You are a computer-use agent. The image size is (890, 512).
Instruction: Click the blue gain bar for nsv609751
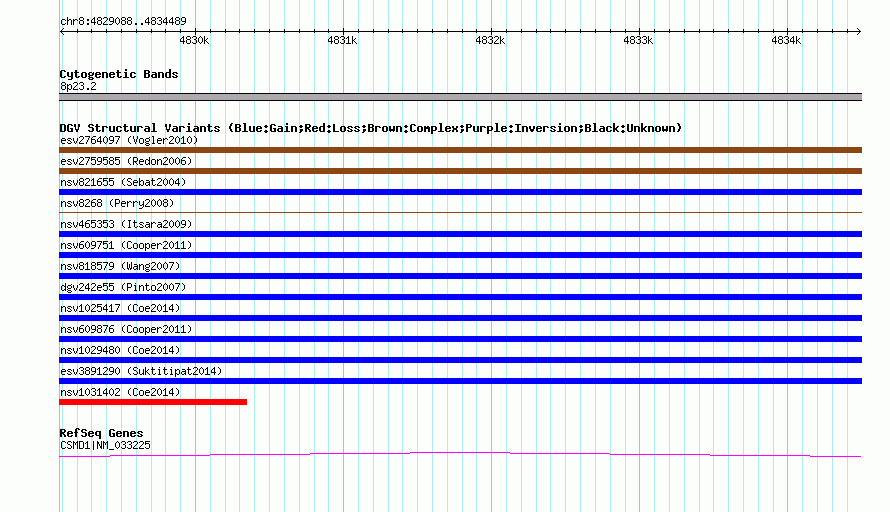coord(460,255)
